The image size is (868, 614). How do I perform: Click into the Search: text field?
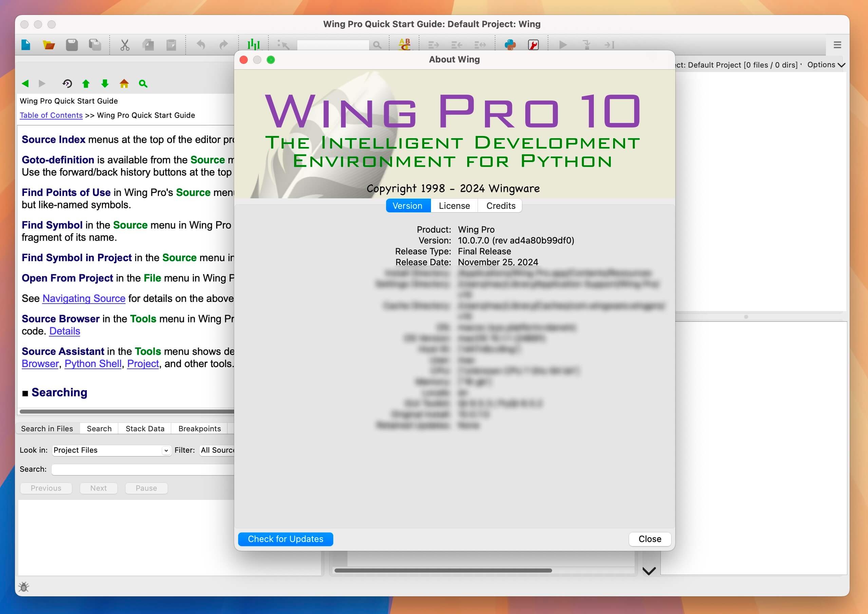tap(143, 469)
